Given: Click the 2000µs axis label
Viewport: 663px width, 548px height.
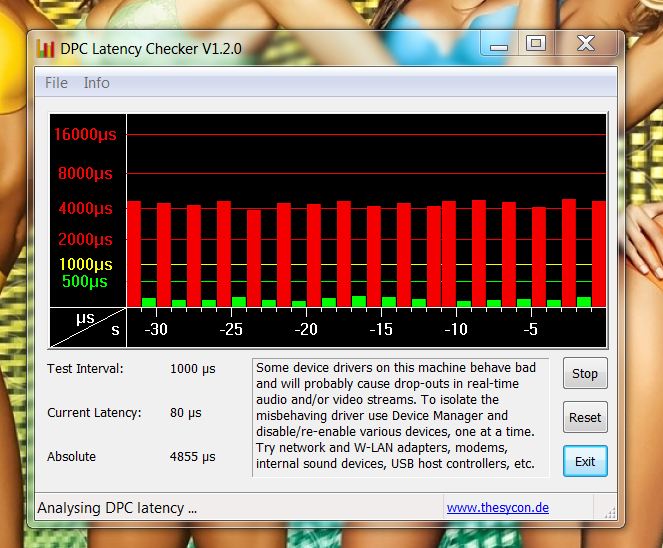Looking at the screenshot, I should 85,239.
